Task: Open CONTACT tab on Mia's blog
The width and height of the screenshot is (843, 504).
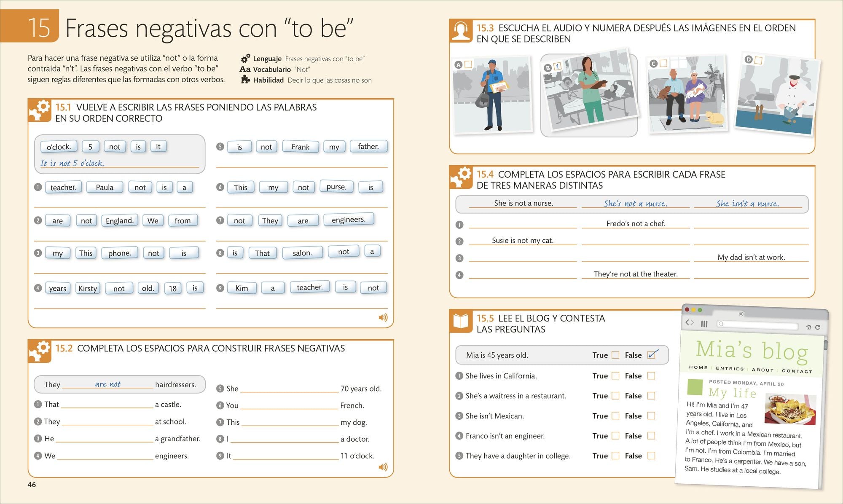Action: click(x=797, y=371)
